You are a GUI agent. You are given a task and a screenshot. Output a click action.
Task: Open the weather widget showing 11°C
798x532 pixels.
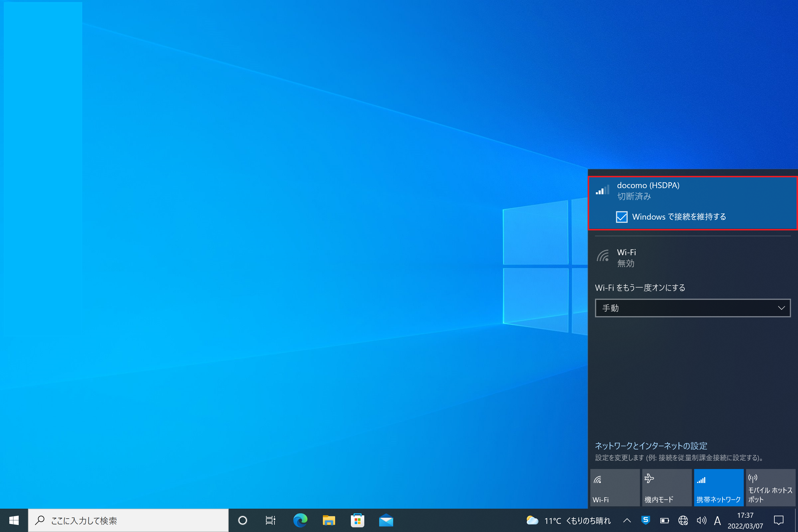click(x=568, y=520)
